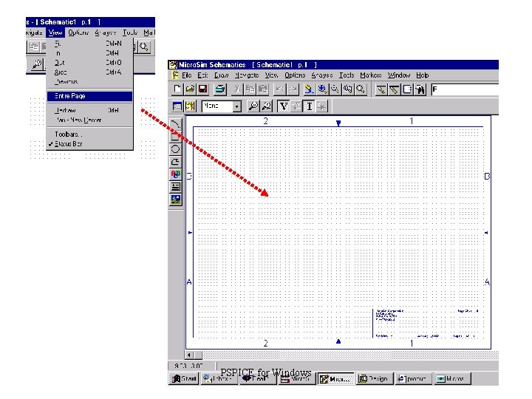Screen dimensions: 532x399
Task: Click the Paste clipboard icon
Action: (263, 89)
